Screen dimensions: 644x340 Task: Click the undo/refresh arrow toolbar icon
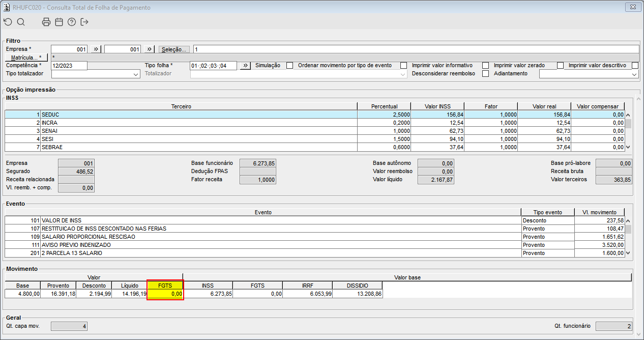point(7,22)
